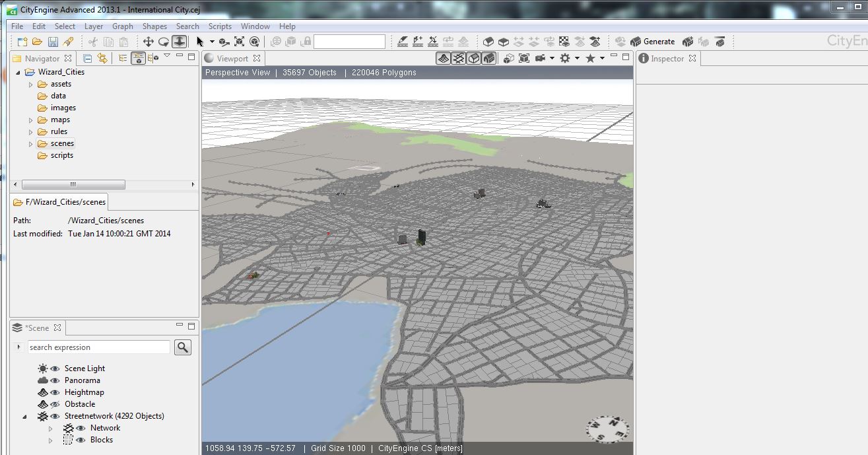Switch to the Inspector tab
868x455 pixels.
click(667, 58)
